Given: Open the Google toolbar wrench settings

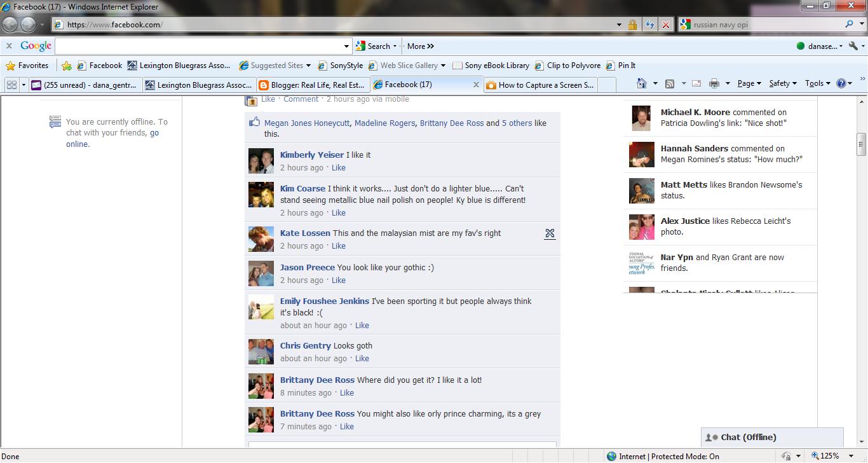Looking at the screenshot, I should (x=853, y=46).
